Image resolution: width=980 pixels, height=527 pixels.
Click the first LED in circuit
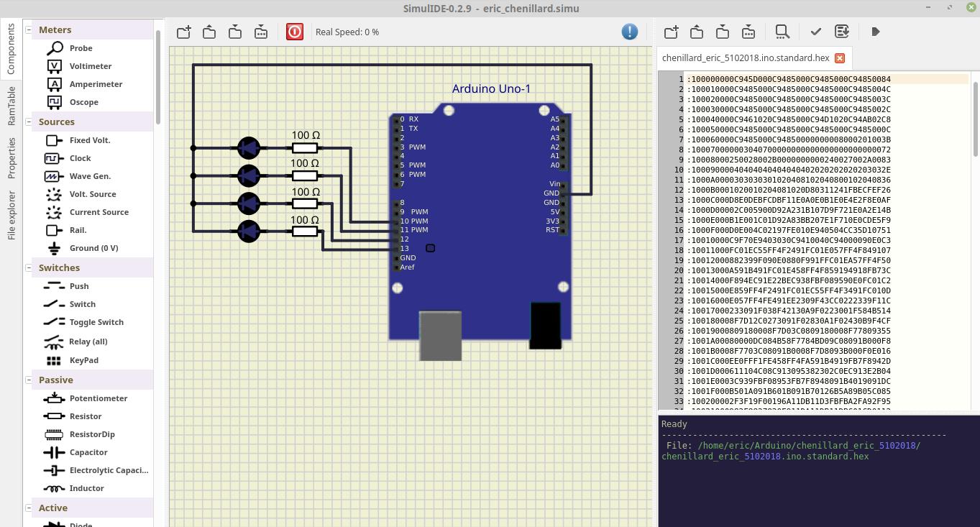pyautogui.click(x=249, y=148)
